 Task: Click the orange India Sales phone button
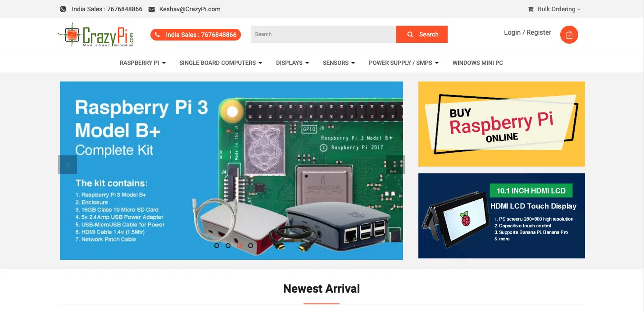click(x=195, y=35)
